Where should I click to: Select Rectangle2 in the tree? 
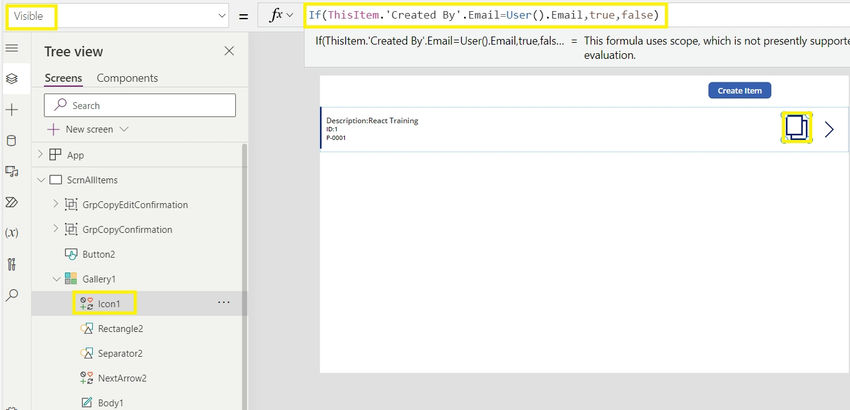pos(120,329)
